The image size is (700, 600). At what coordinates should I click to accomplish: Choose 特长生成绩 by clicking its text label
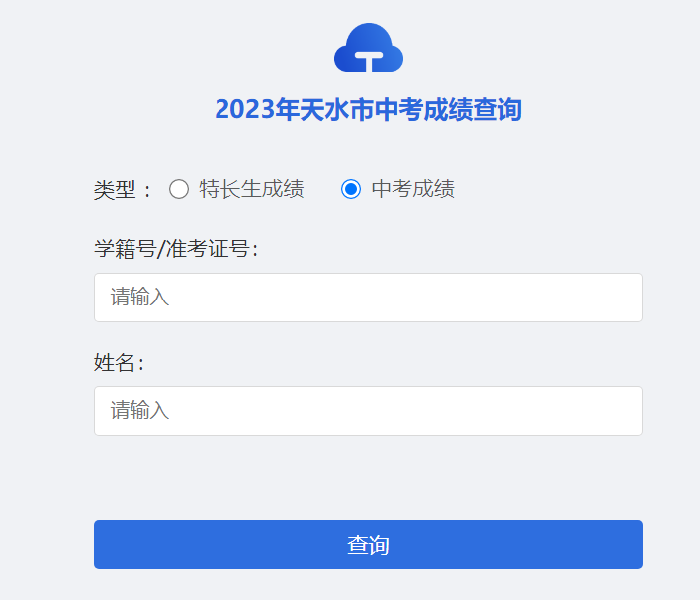[251, 189]
